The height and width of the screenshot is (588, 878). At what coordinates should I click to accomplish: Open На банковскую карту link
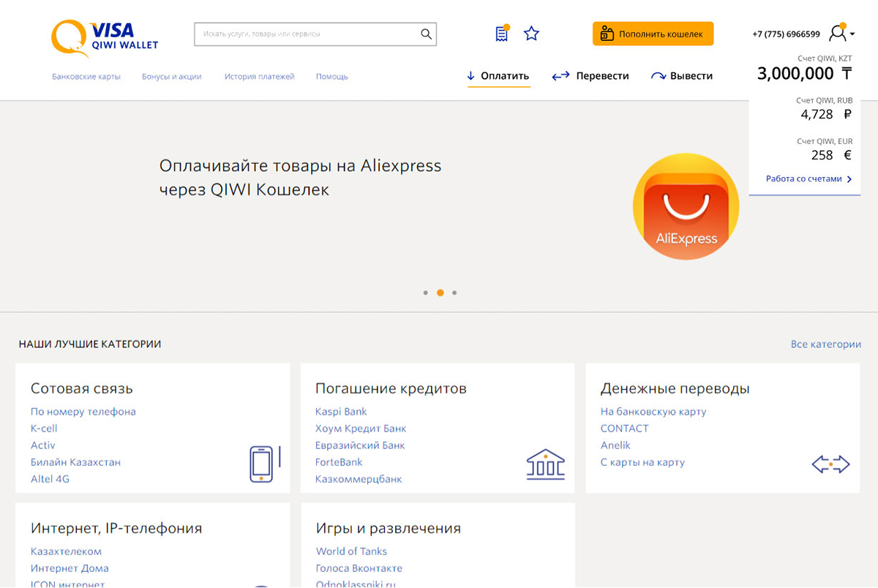(653, 412)
